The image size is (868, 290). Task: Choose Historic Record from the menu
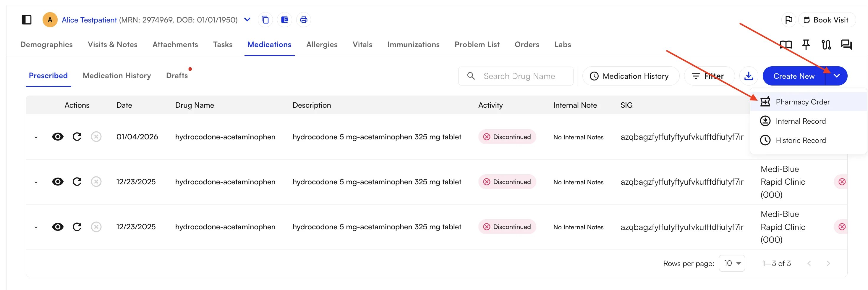pyautogui.click(x=809, y=140)
